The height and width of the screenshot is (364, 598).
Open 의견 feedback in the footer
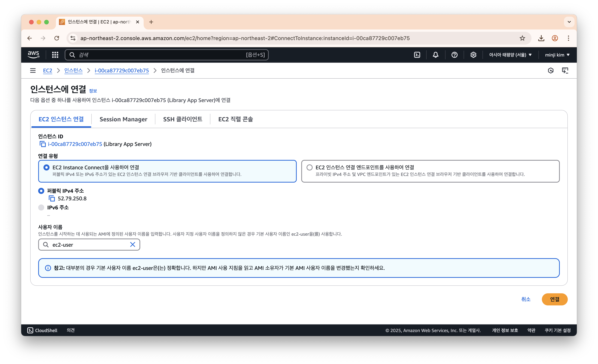(x=71, y=330)
